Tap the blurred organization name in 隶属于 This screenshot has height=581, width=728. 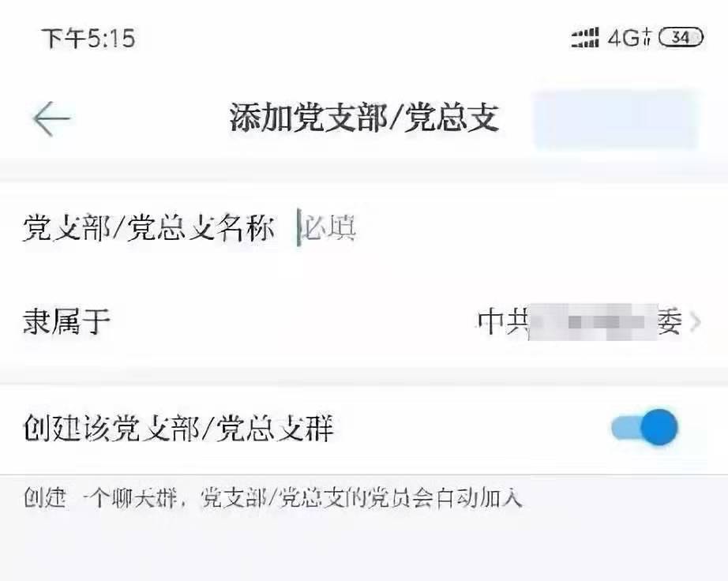[x=593, y=322]
